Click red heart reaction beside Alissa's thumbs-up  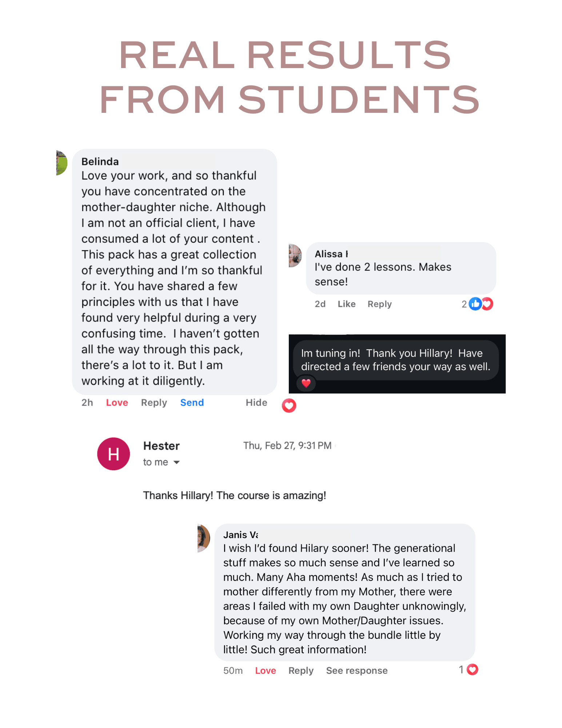(x=487, y=304)
